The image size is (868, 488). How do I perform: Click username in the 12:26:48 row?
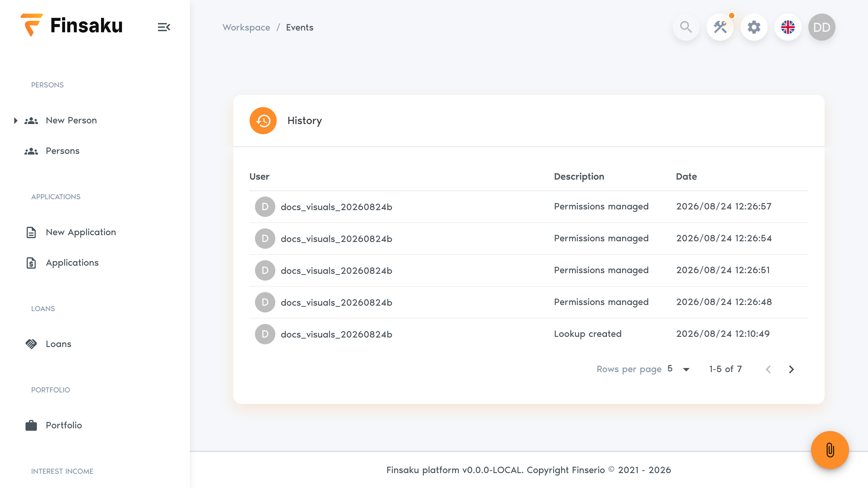point(336,303)
